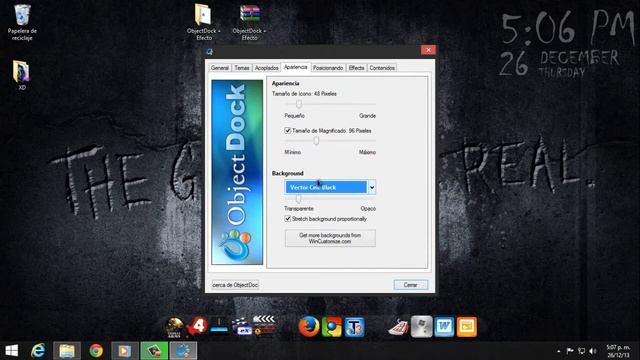Open the red keyboard icon in the dock
The height and width of the screenshot is (360, 640).
[x=398, y=327]
